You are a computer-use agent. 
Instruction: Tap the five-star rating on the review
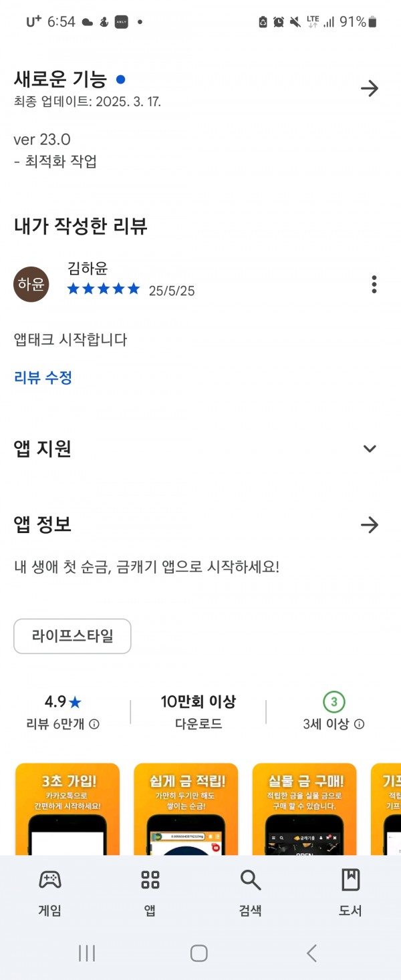coord(104,289)
